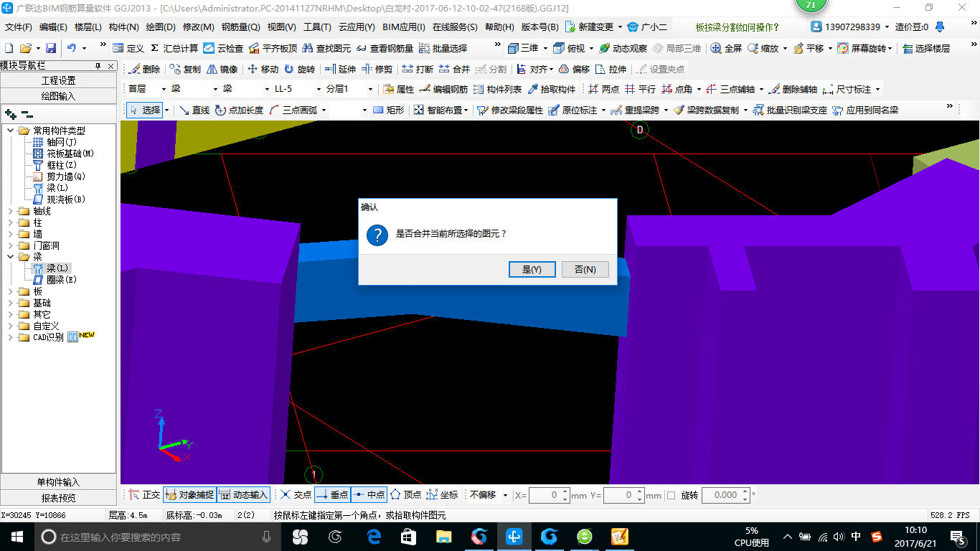
Task: Open the 工程设置 panel
Action: (x=59, y=80)
